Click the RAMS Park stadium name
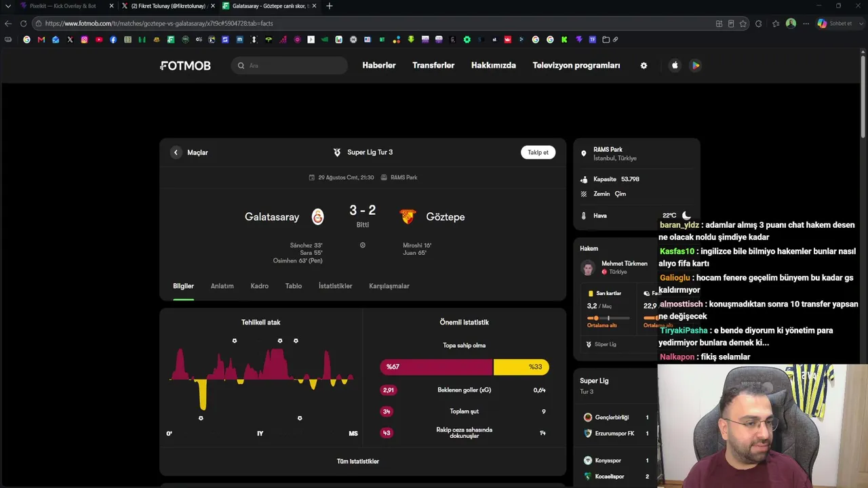Viewport: 868px width, 488px height. [x=608, y=150]
